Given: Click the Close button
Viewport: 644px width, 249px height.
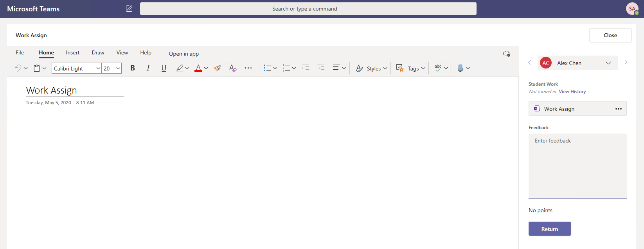Looking at the screenshot, I should [x=610, y=35].
